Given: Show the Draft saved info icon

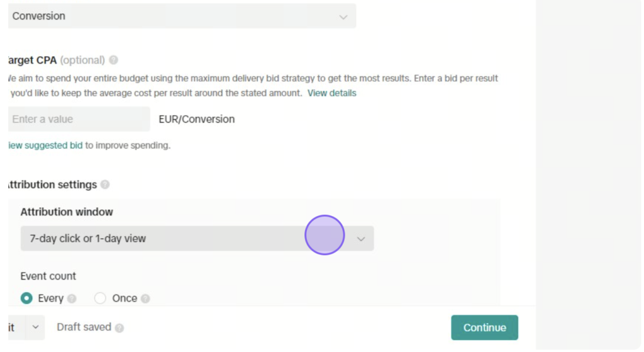Looking at the screenshot, I should tap(119, 327).
